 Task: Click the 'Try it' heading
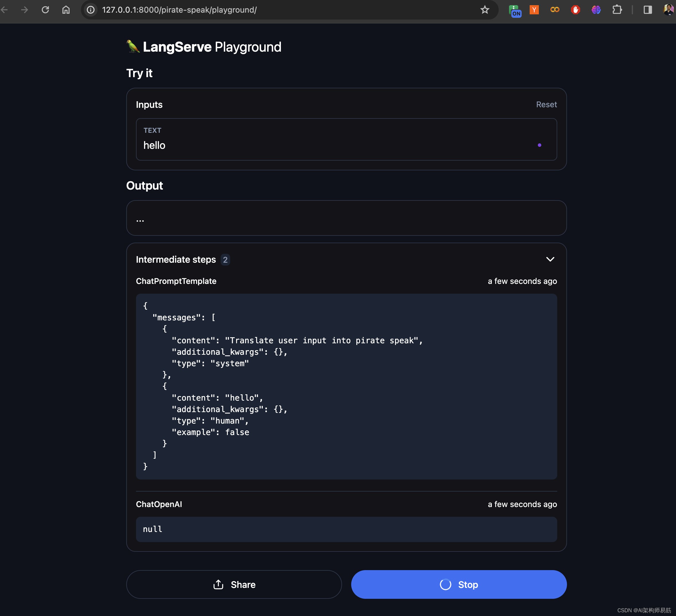click(139, 73)
